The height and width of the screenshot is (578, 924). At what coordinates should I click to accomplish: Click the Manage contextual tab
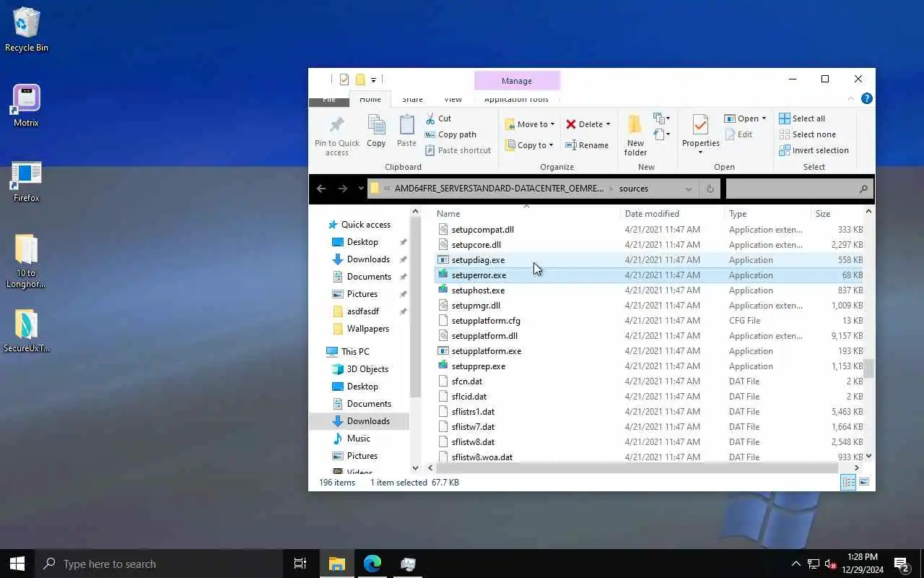point(517,81)
